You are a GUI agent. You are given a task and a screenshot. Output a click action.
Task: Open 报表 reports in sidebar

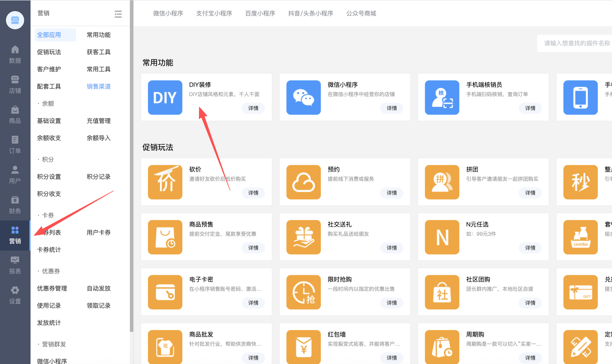point(15,265)
